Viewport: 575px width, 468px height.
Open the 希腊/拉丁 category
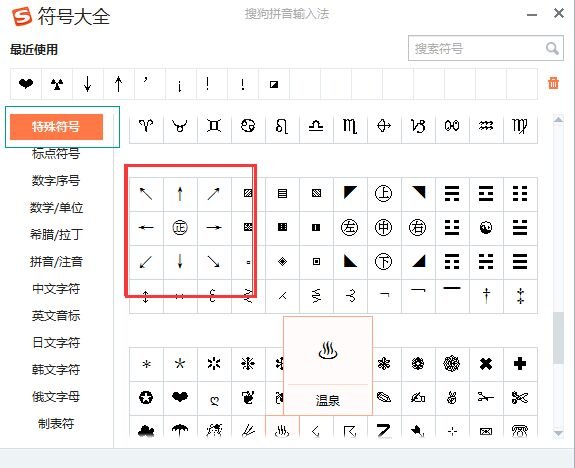tap(56, 234)
